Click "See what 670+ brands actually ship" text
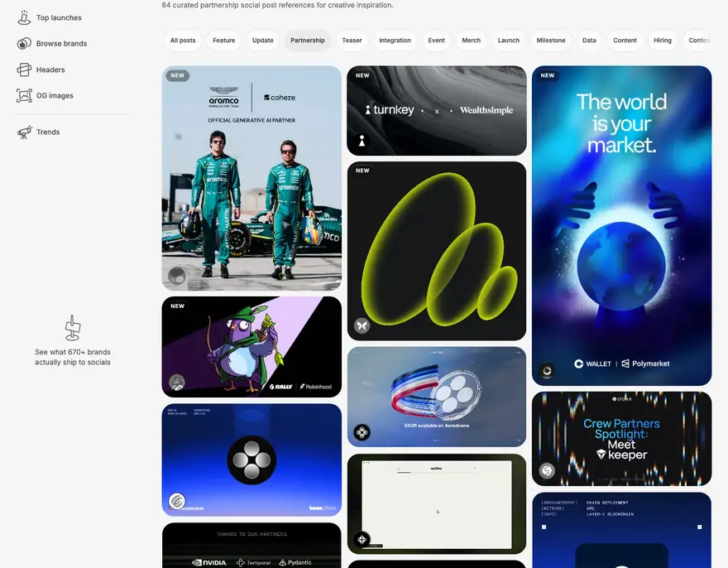 pos(73,357)
